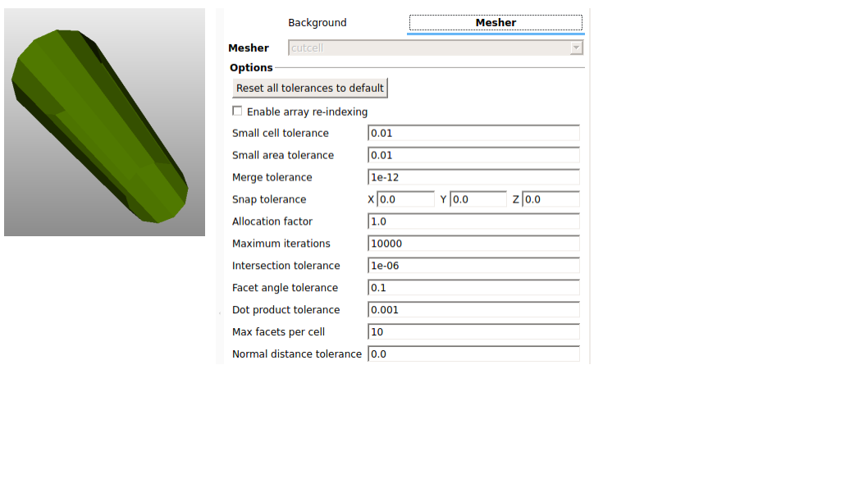Image resolution: width=868 pixels, height=488 pixels.
Task: Enable array re-indexing checkbox
Action: (238, 112)
